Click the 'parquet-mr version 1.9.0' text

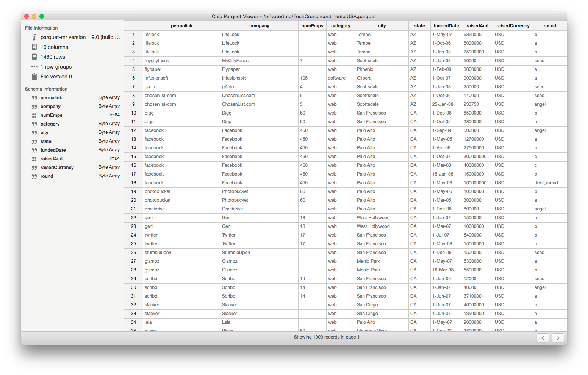[80, 37]
